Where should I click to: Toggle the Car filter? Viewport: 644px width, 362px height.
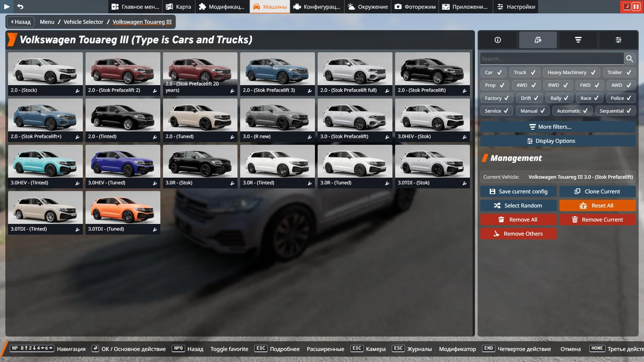coord(493,72)
